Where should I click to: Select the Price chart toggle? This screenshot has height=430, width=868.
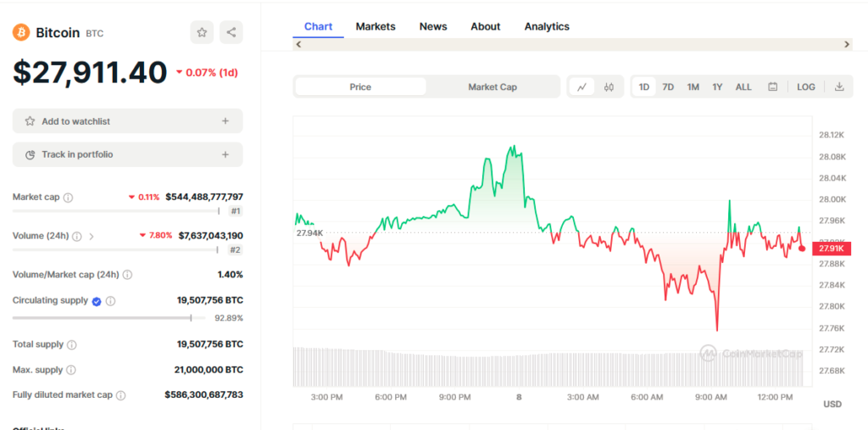[x=360, y=87]
